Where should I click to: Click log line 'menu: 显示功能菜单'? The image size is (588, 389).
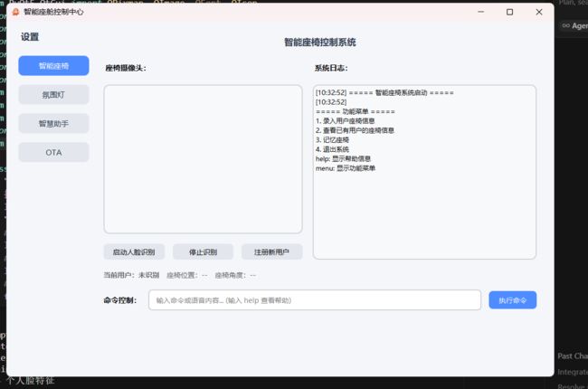coord(346,168)
